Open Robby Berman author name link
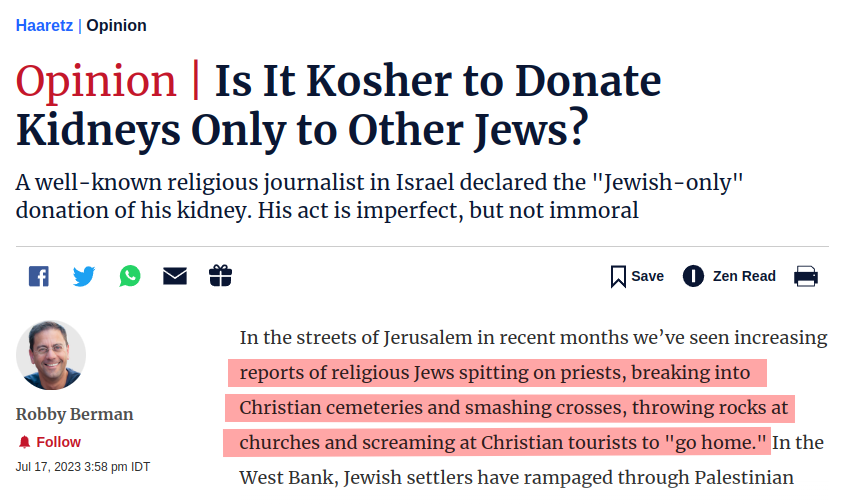867x504 pixels. [x=75, y=414]
